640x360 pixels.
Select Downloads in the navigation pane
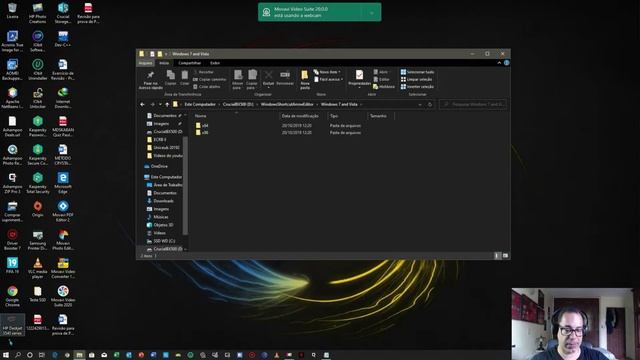coord(160,201)
